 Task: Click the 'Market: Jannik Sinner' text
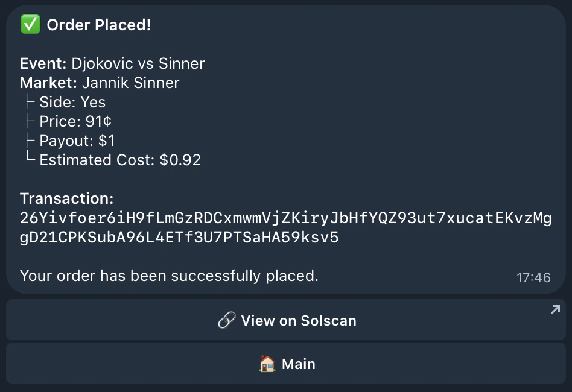tap(99, 83)
